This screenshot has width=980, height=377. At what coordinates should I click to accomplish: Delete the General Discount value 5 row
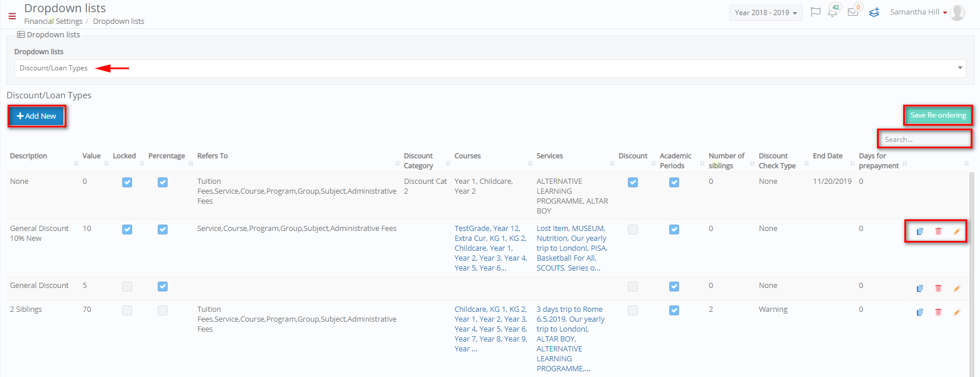[x=938, y=289]
